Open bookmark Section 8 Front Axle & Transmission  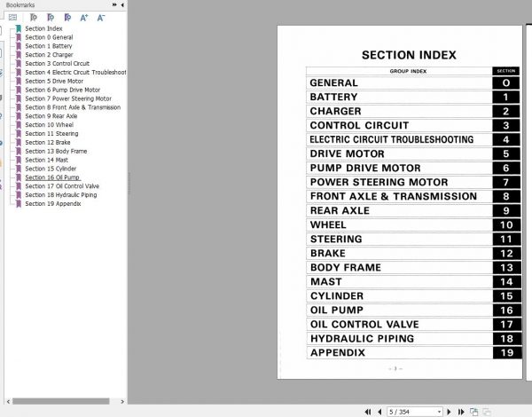(73, 107)
